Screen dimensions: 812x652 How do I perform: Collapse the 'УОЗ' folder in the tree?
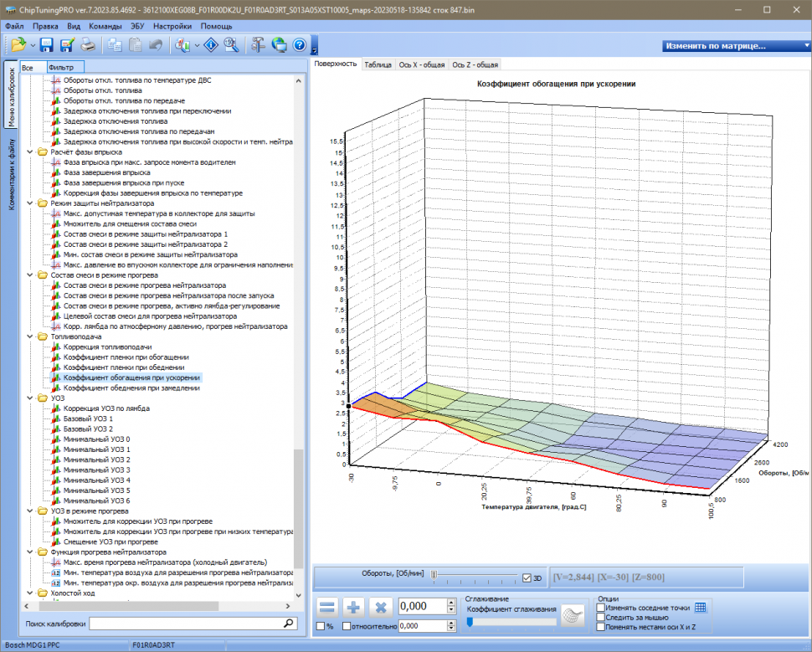click(31, 398)
